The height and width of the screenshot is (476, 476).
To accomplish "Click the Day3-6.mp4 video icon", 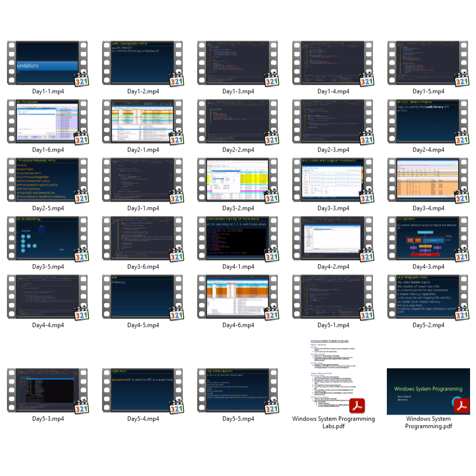I will click(x=143, y=238).
